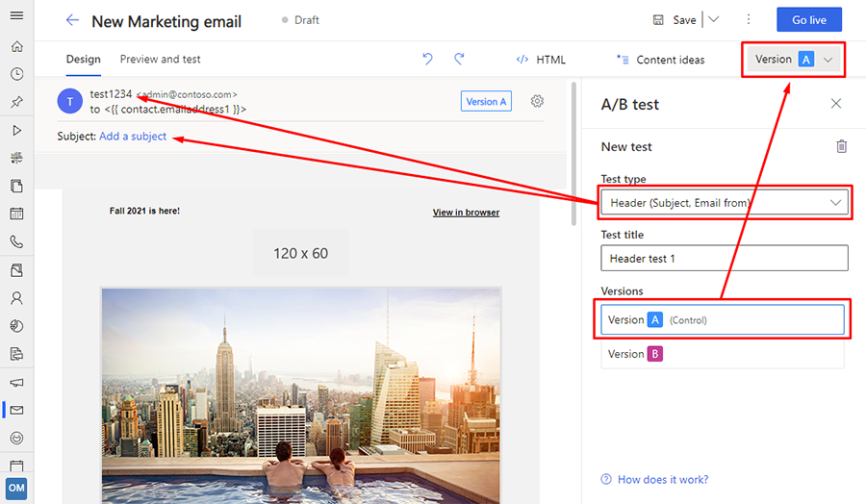Screen dimensions: 866x504
Task: Save the marketing email
Action: click(675, 20)
